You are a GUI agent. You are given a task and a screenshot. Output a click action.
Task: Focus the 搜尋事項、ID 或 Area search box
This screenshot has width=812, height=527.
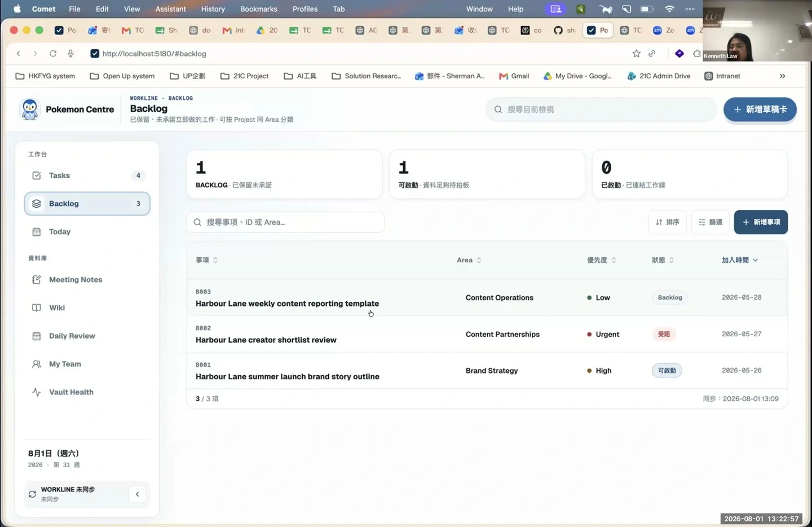coord(285,222)
